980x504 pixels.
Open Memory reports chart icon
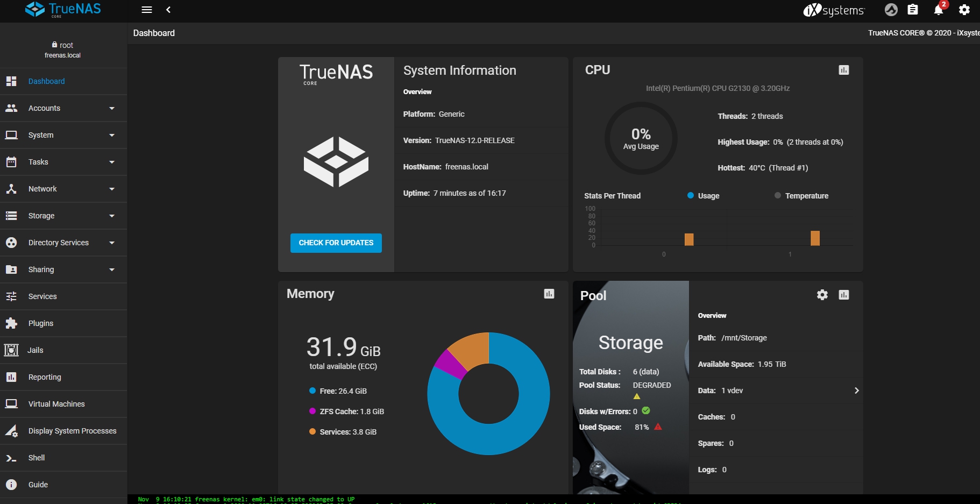coord(549,294)
